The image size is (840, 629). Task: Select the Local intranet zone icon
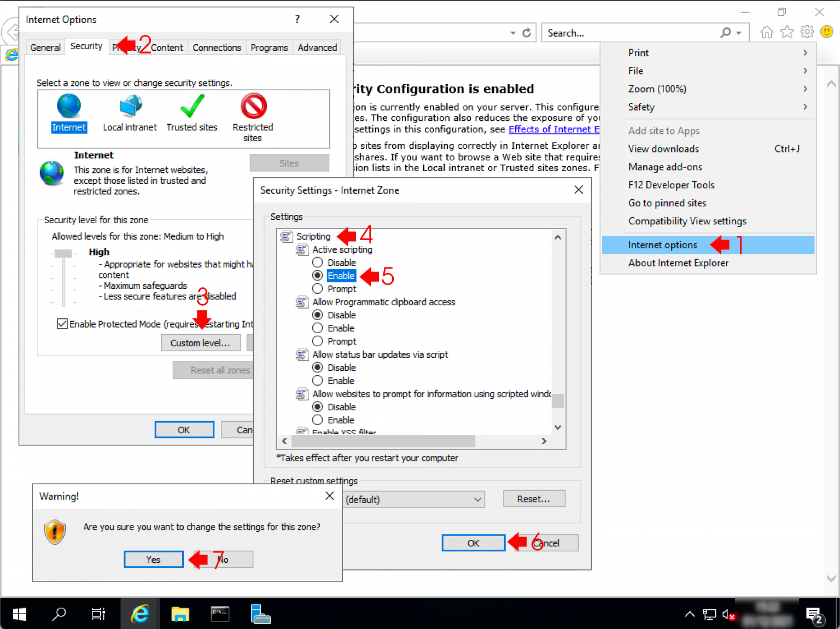click(x=130, y=106)
